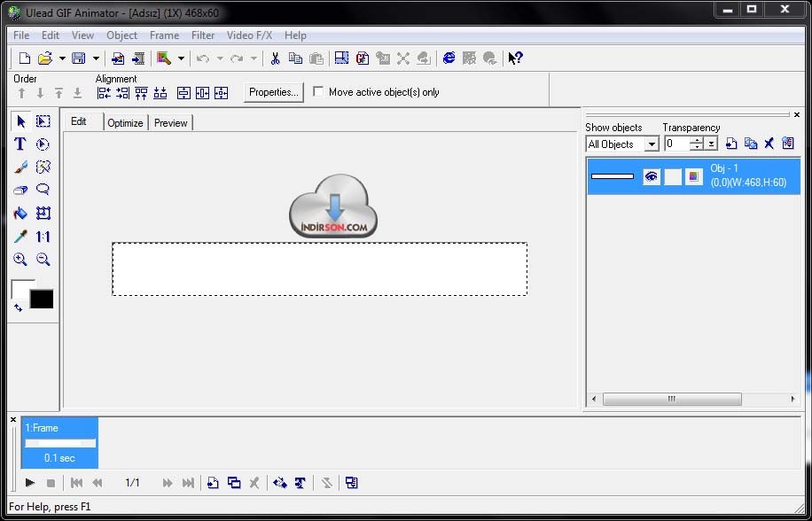Toggle the eye visibility of Obj - 1

pyautogui.click(x=652, y=176)
